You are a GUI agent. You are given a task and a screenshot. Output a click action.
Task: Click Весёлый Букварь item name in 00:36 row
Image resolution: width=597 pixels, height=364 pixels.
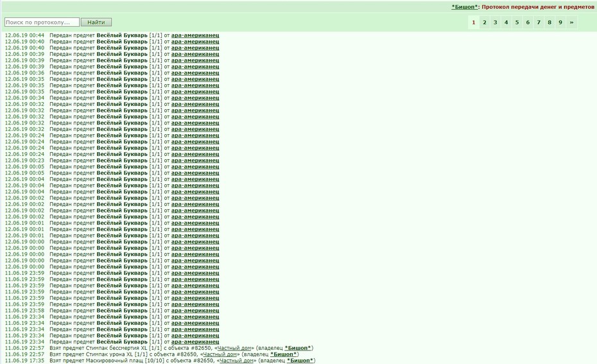point(122,73)
